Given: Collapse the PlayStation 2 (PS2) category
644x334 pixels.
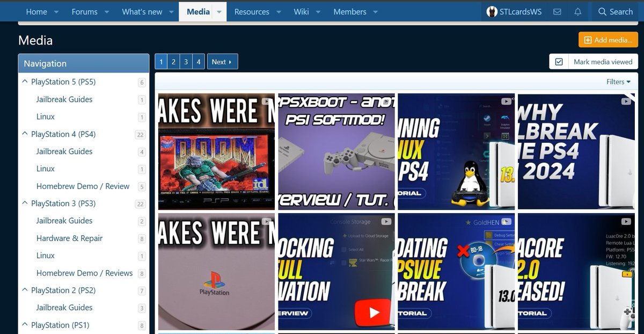Looking at the screenshot, I should tap(25, 290).
